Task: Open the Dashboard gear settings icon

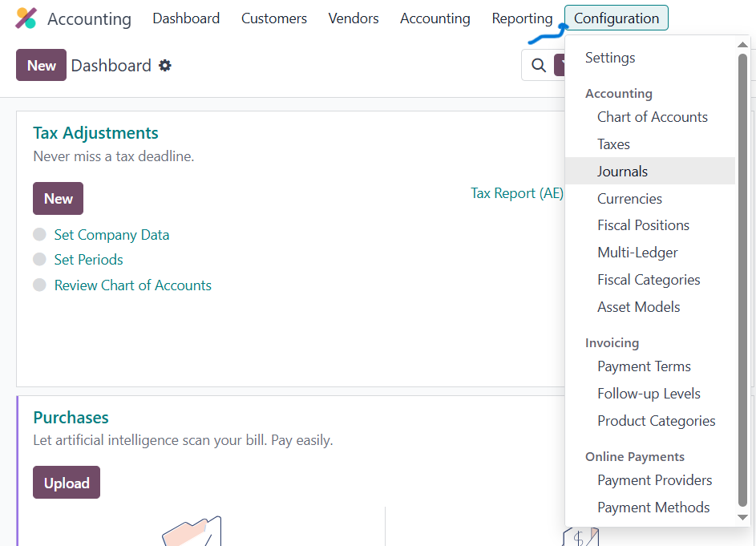Action: pyautogui.click(x=165, y=66)
